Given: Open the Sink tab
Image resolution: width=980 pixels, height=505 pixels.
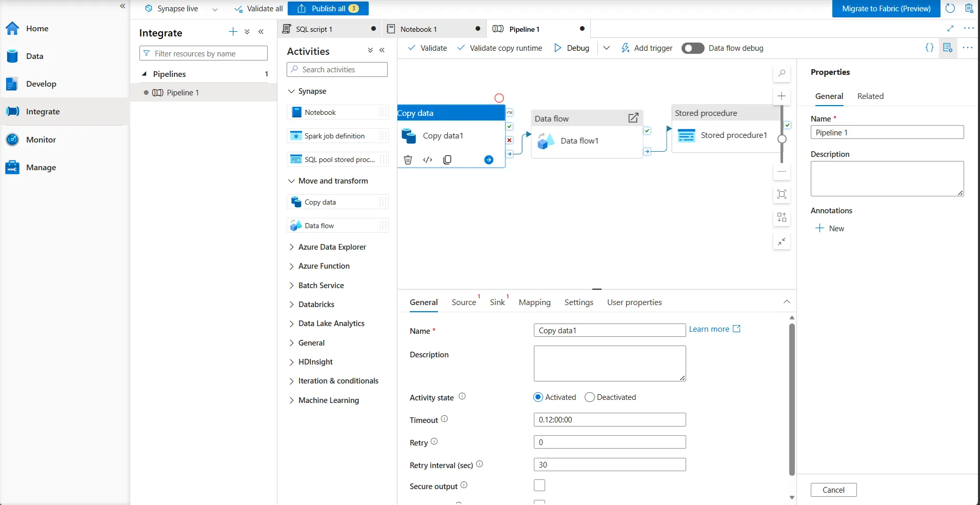Looking at the screenshot, I should [497, 302].
